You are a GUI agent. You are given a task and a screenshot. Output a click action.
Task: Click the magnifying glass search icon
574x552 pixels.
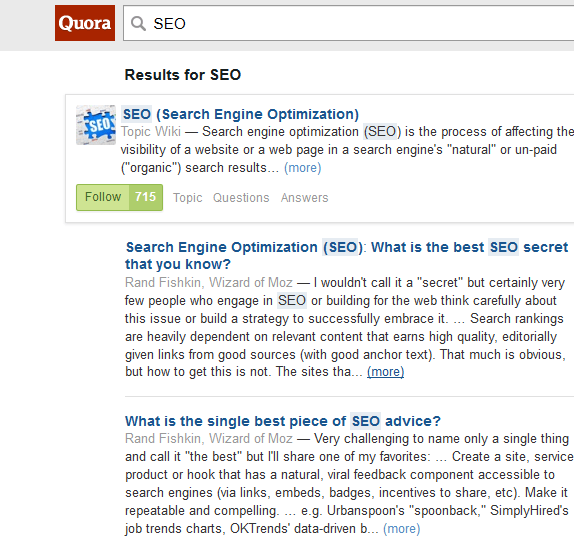138,23
